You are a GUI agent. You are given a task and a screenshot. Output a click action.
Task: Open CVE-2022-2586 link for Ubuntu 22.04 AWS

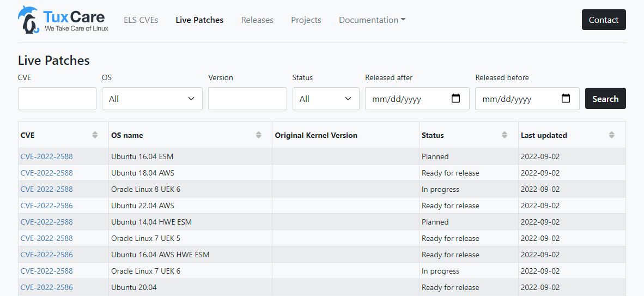pyautogui.click(x=46, y=206)
